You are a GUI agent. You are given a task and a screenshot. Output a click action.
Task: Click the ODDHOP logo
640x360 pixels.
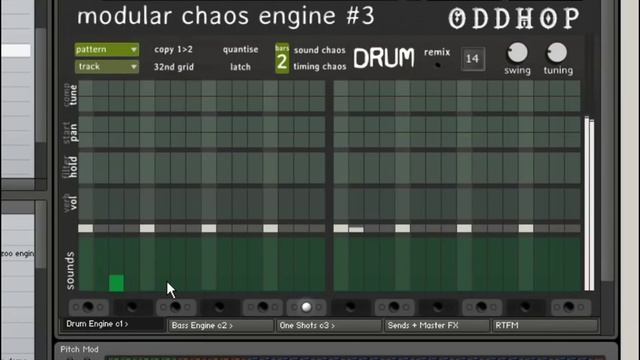click(514, 18)
